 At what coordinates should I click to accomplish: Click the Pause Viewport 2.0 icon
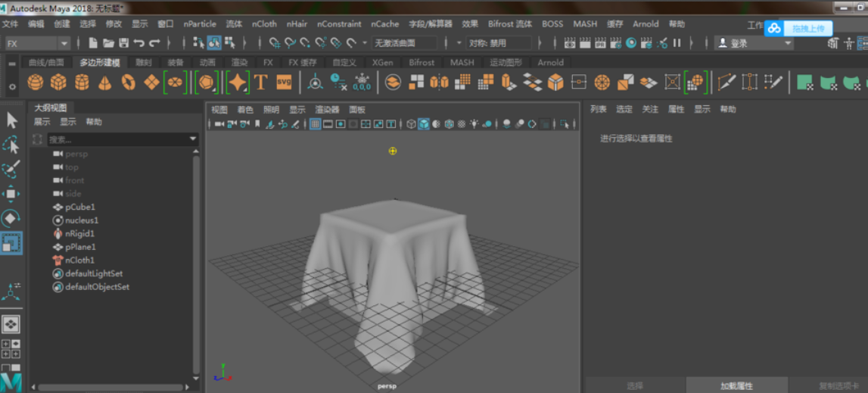pyautogui.click(x=677, y=42)
